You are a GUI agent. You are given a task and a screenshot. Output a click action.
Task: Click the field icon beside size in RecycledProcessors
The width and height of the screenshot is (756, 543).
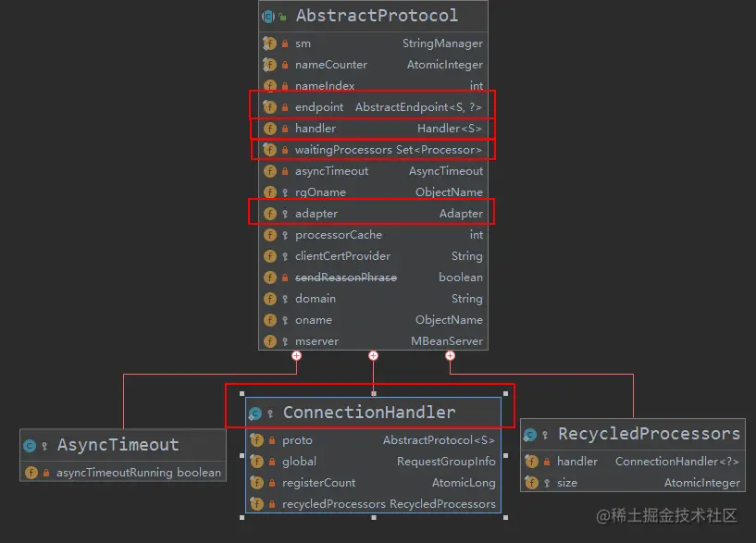tap(533, 482)
